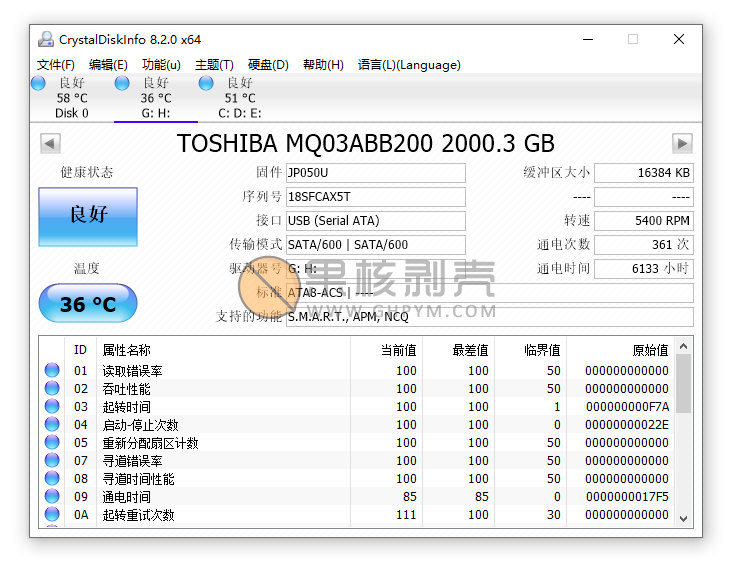Click the raw value 00000000022E
737x574 pixels.
tap(627, 425)
